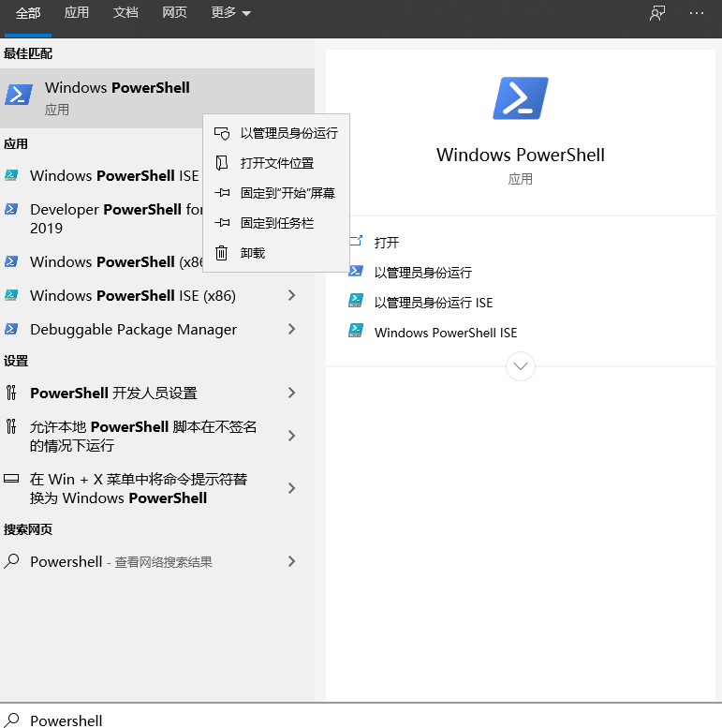Switch to the 网页 tab
This screenshot has height=728, width=722.
coord(174,12)
